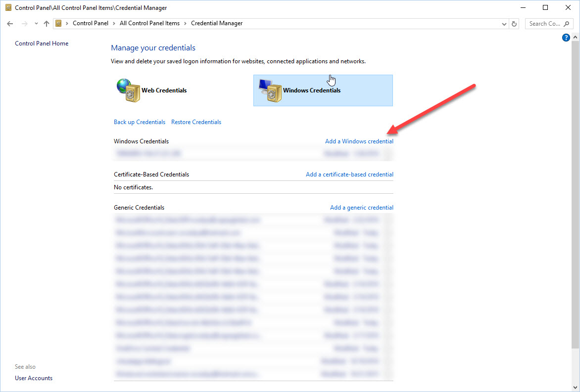Click the Forward navigation arrow
The image size is (580, 392).
point(24,24)
